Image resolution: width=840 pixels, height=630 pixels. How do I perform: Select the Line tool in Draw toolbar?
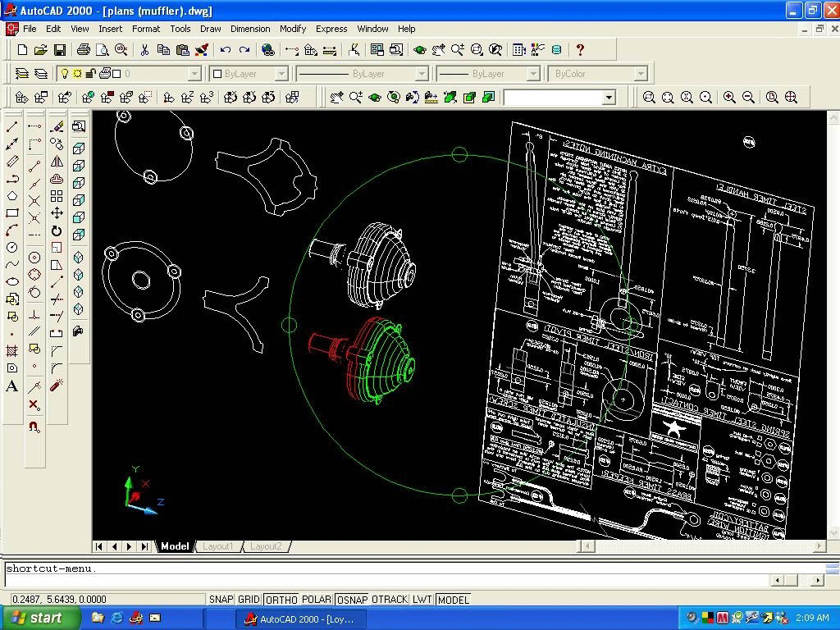tap(11, 125)
